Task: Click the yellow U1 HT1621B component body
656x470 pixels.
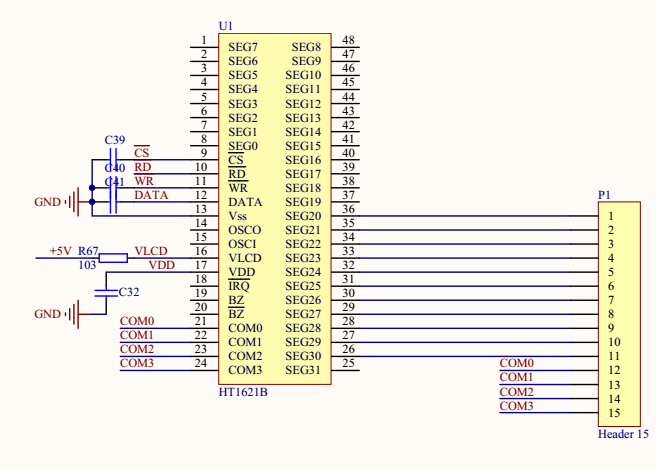Action: tap(275, 209)
